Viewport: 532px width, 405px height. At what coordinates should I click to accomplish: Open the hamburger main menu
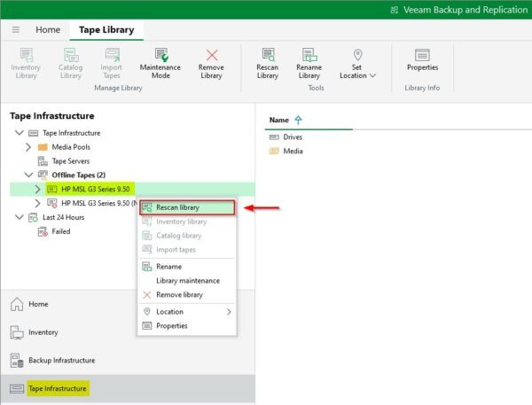pyautogui.click(x=16, y=30)
